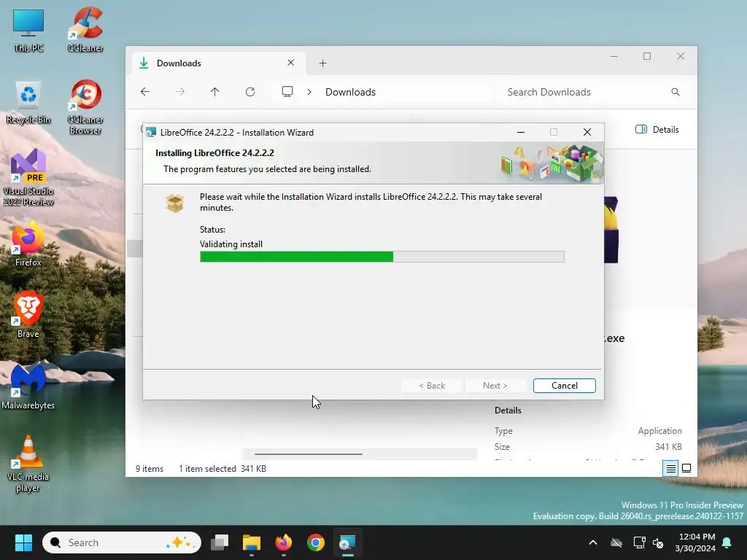This screenshot has width=747, height=560.
Task: Launch Brave browser desktop shortcut
Action: [28, 315]
